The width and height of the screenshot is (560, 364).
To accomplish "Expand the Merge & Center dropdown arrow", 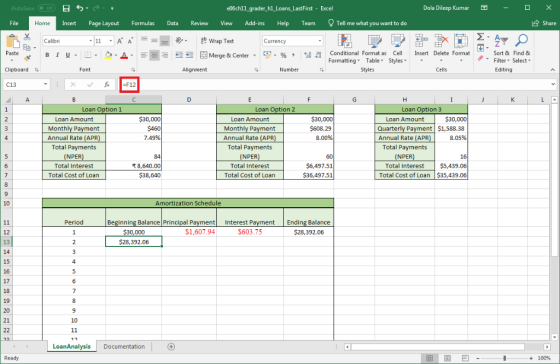I will [255, 55].
